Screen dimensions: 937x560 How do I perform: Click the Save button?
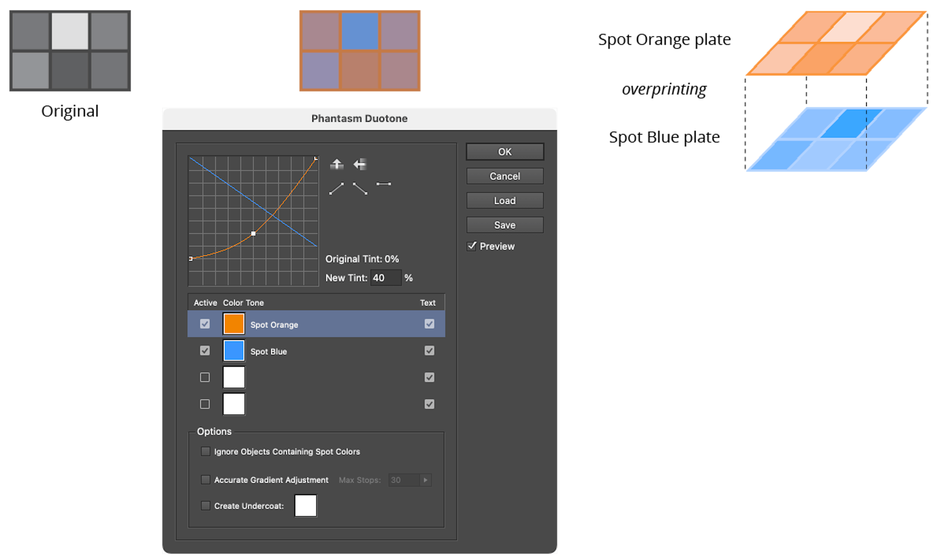(504, 224)
